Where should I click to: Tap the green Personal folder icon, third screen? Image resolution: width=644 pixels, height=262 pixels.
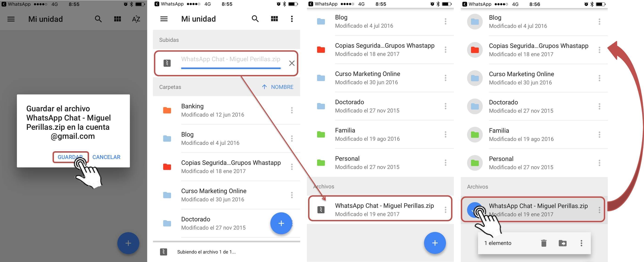321,163
